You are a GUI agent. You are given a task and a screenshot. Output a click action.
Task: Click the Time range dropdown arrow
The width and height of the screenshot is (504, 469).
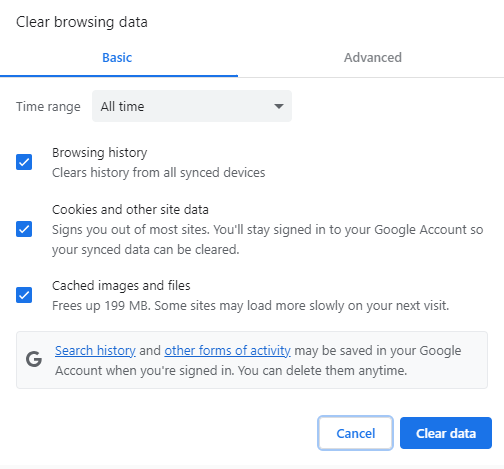point(279,106)
